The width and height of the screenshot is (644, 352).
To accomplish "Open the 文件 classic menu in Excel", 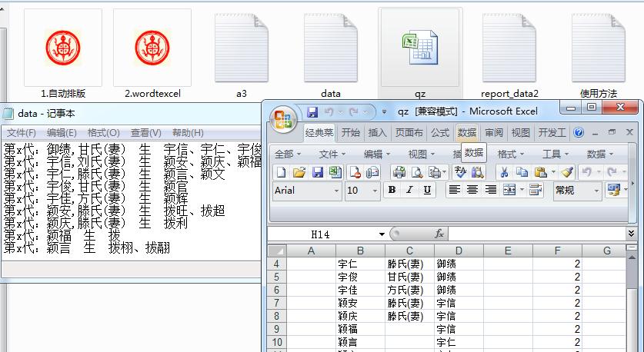I will pos(332,154).
